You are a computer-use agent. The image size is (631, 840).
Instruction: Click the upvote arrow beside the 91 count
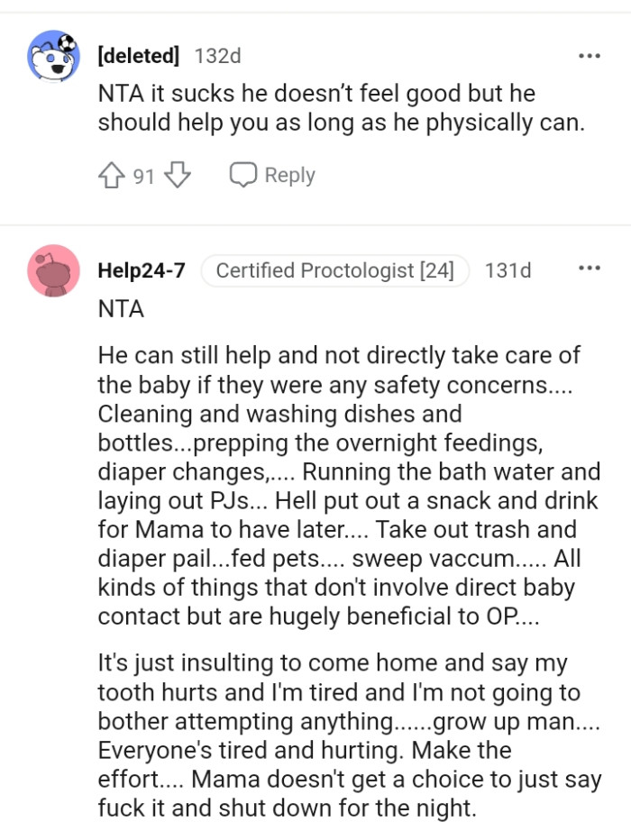(x=111, y=175)
